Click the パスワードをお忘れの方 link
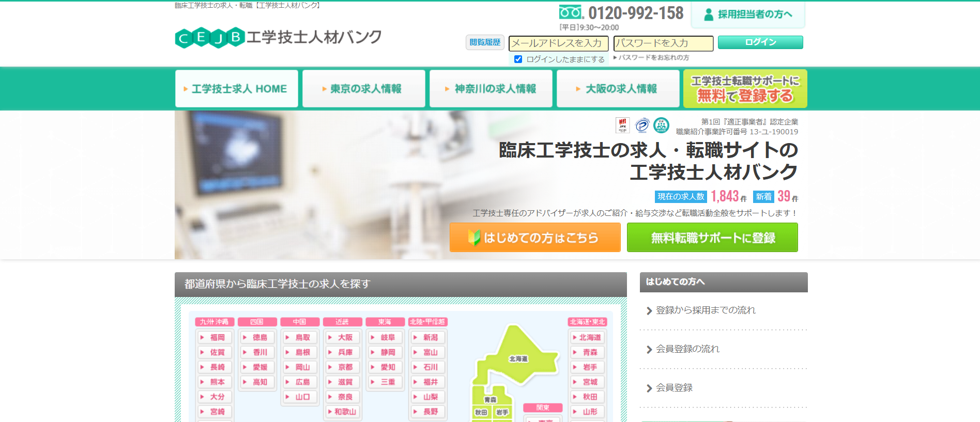The image size is (980, 422). click(653, 58)
